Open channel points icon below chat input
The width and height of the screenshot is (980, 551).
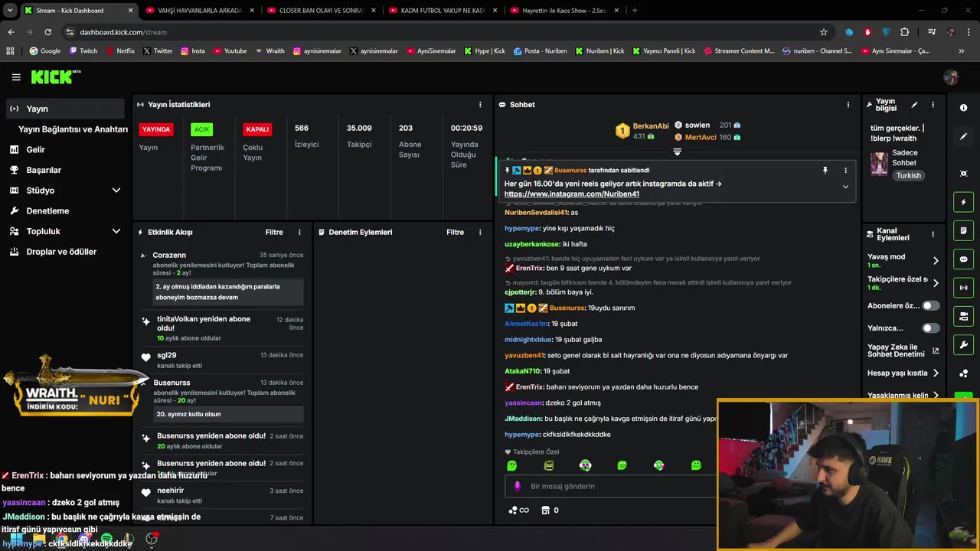(x=518, y=510)
